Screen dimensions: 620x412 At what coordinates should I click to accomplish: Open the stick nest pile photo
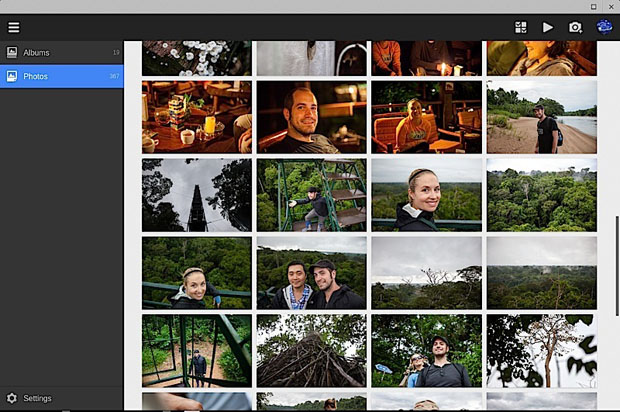(x=312, y=351)
